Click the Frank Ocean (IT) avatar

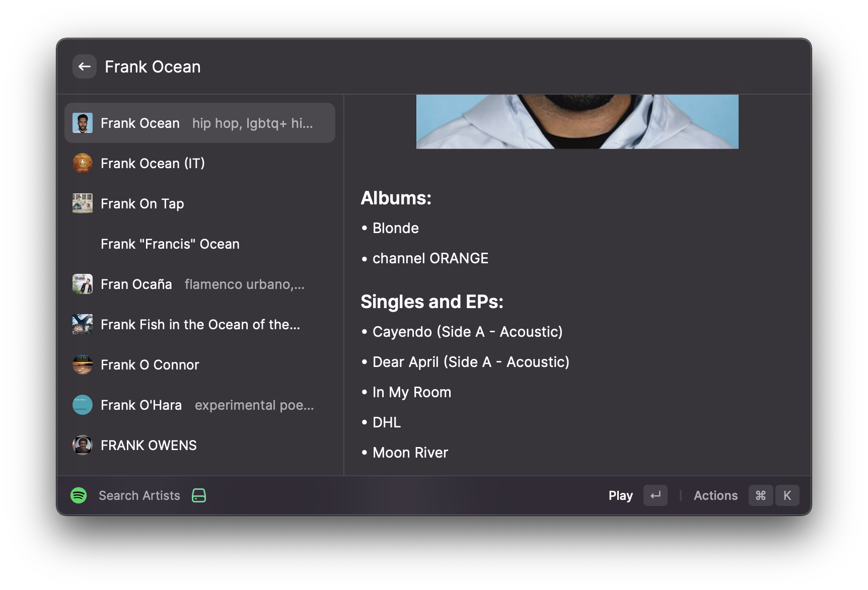click(83, 163)
